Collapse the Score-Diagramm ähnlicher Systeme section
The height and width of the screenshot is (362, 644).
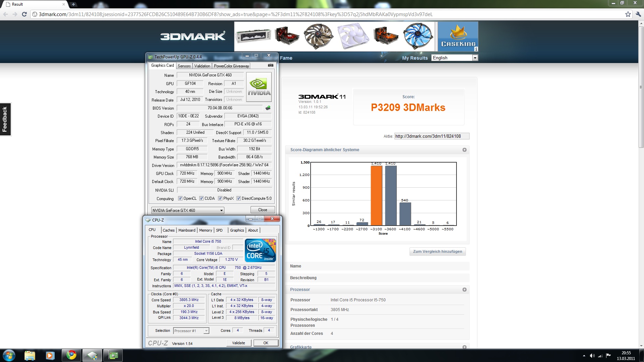tap(465, 150)
